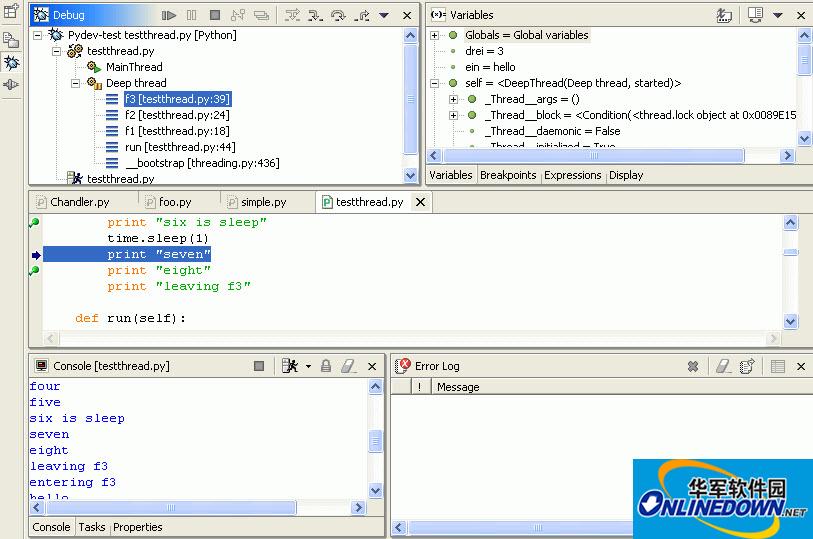This screenshot has width=813, height=539.
Task: Clear the Console output
Action: 348,366
